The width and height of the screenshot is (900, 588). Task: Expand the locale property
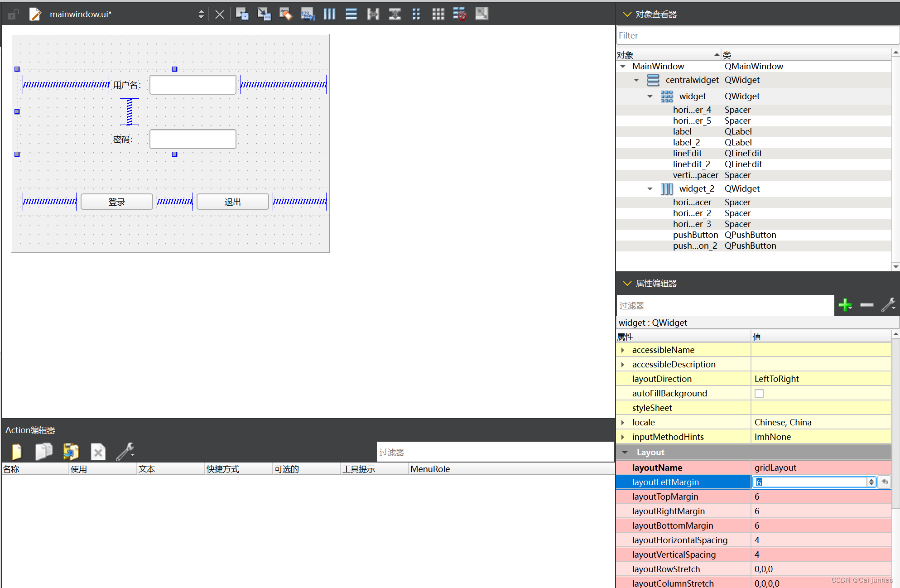[x=623, y=423]
